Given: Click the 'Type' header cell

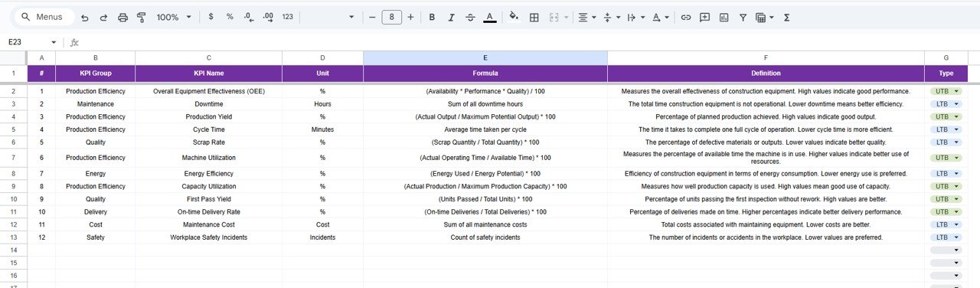Looking at the screenshot, I should click(946, 74).
